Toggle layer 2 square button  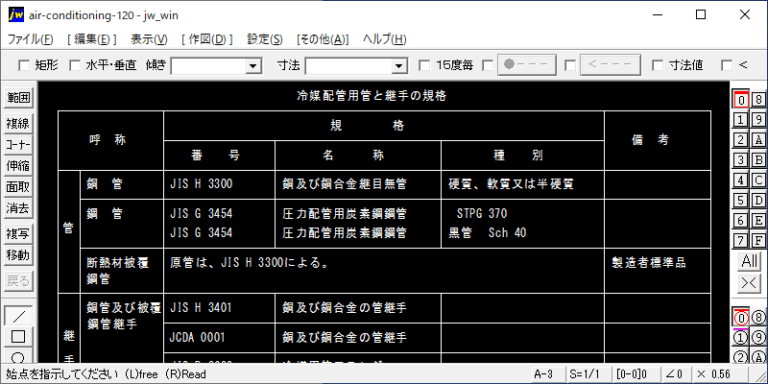point(741,140)
